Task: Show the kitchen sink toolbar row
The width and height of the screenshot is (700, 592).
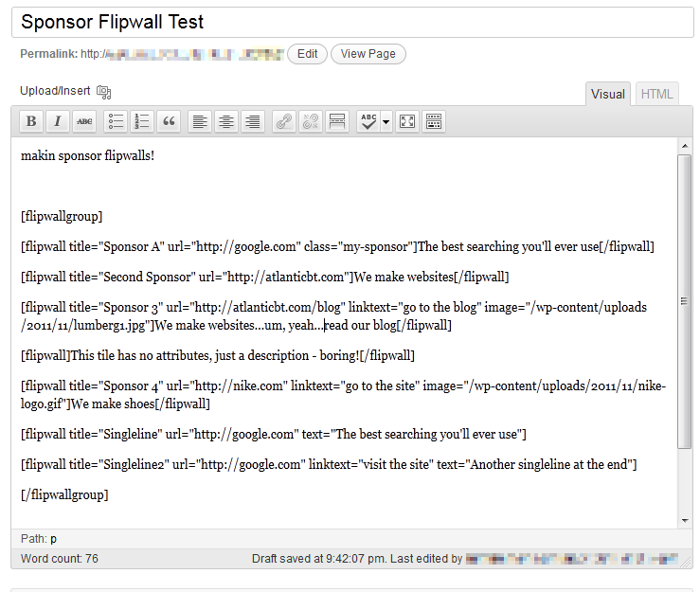Action: click(x=434, y=121)
